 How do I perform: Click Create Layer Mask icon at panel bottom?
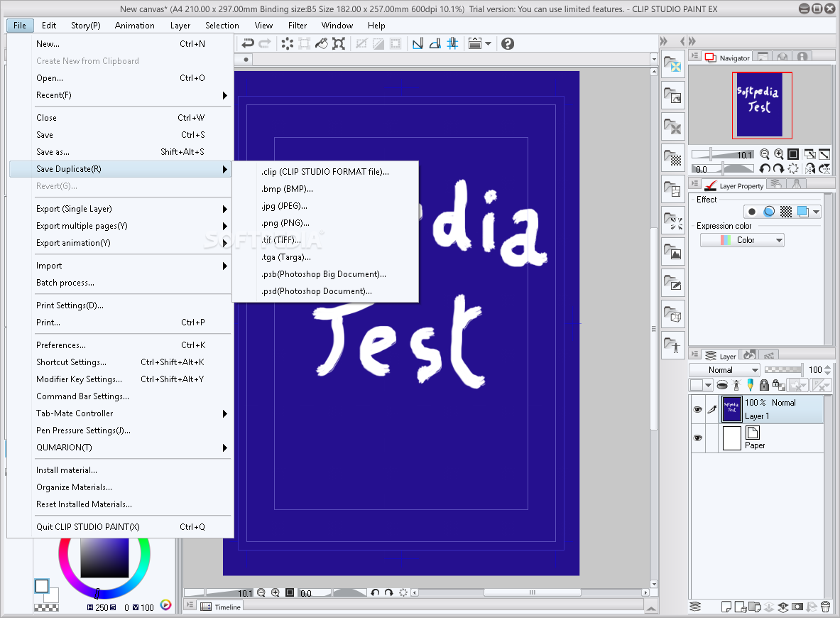pyautogui.click(x=797, y=607)
